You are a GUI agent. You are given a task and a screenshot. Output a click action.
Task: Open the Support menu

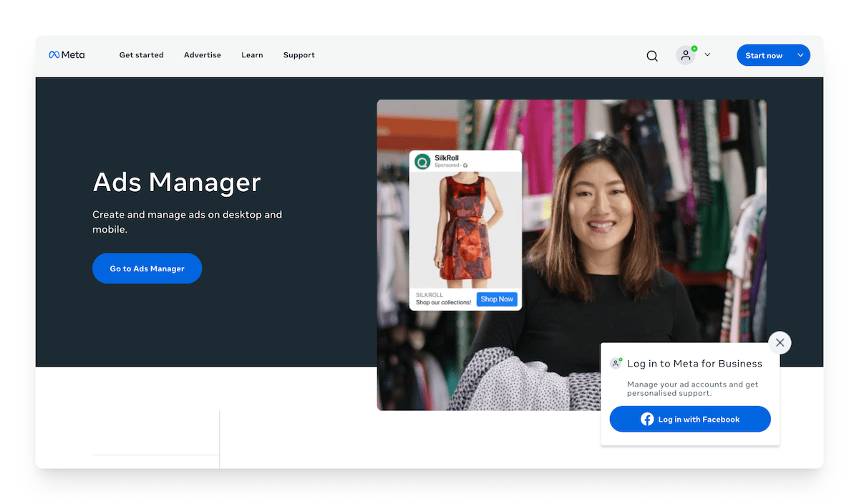coord(299,55)
